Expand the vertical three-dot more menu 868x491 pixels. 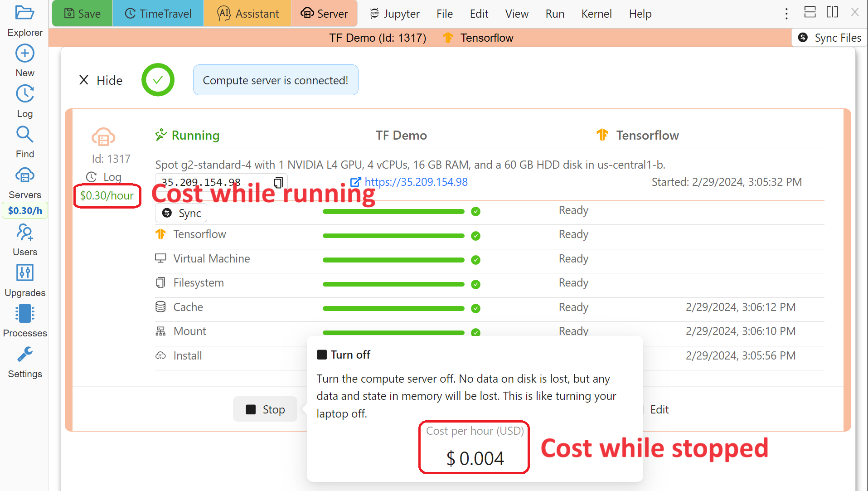786,14
